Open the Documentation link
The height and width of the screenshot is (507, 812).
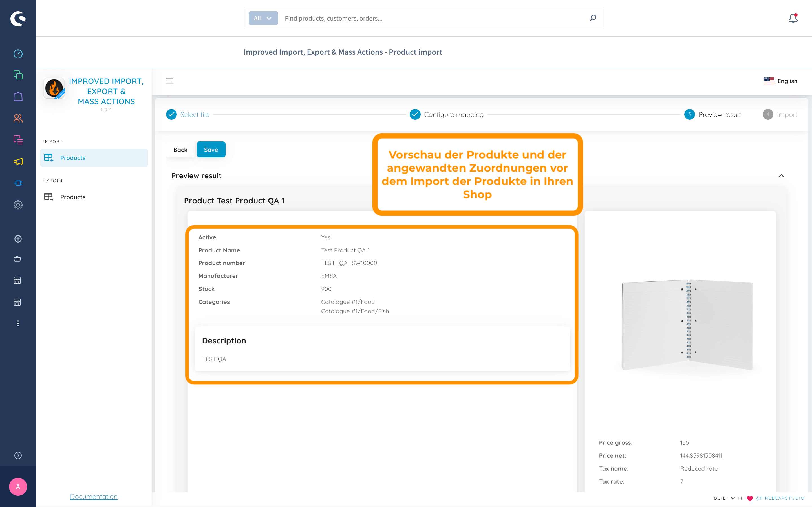coord(93,496)
